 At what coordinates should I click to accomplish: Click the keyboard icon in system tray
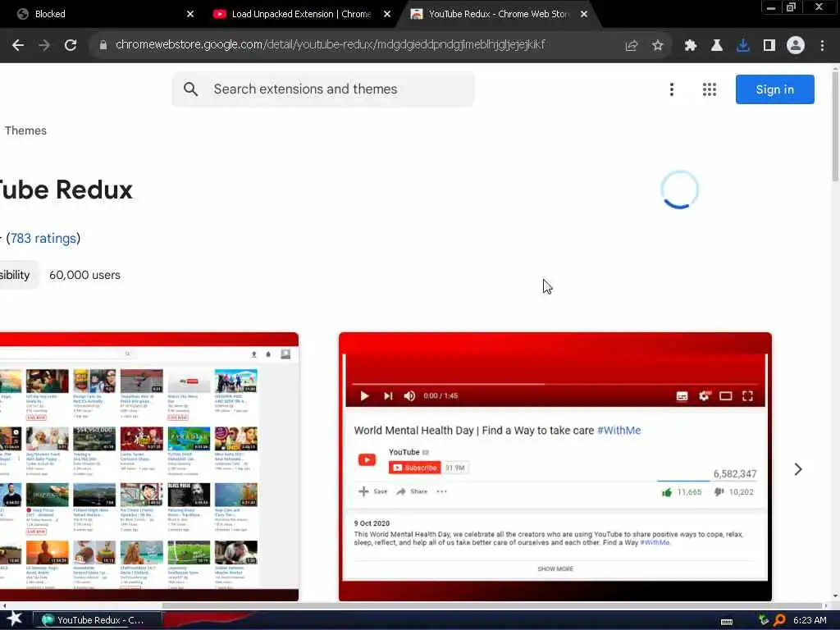(x=727, y=621)
